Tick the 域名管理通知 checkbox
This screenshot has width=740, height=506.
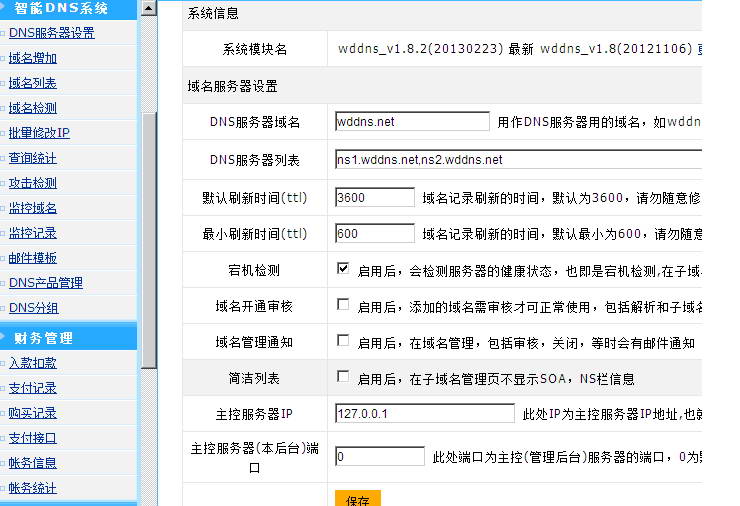[x=343, y=341]
